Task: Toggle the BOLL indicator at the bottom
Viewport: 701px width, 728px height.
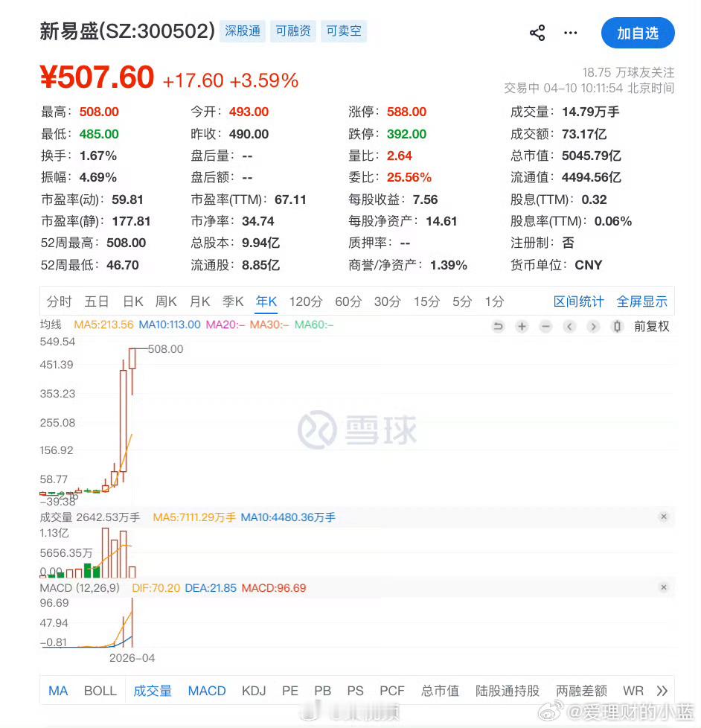Action: point(100,690)
